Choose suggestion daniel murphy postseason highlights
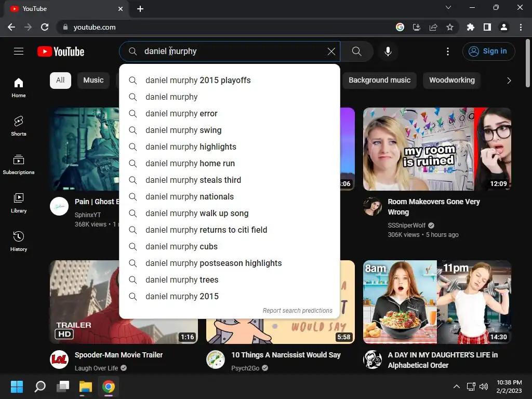Viewport: 532px width, 399px height. (x=230, y=263)
